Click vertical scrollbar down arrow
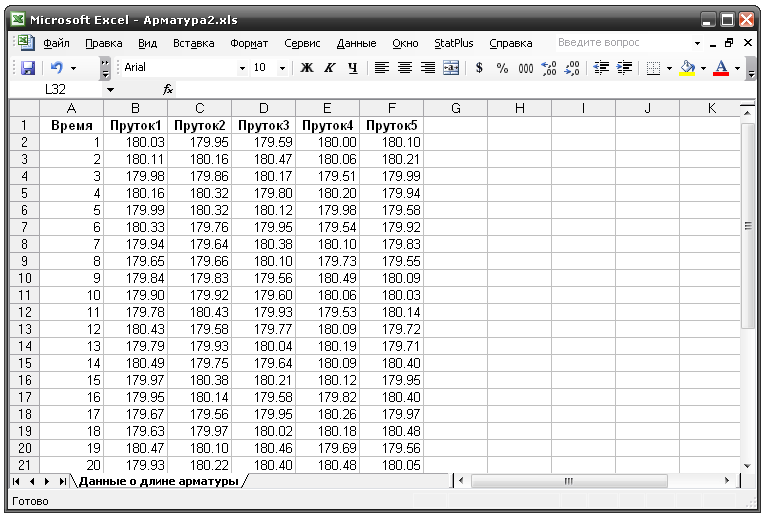This screenshot has height=516, width=765. (747, 466)
